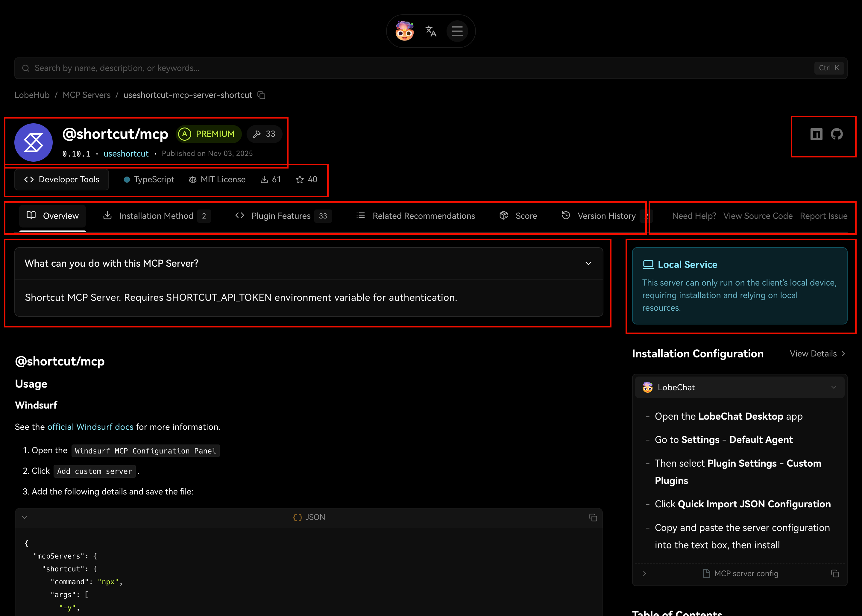Image resolution: width=862 pixels, height=616 pixels.
Task: Click the npm package icon
Action: pyautogui.click(x=816, y=134)
